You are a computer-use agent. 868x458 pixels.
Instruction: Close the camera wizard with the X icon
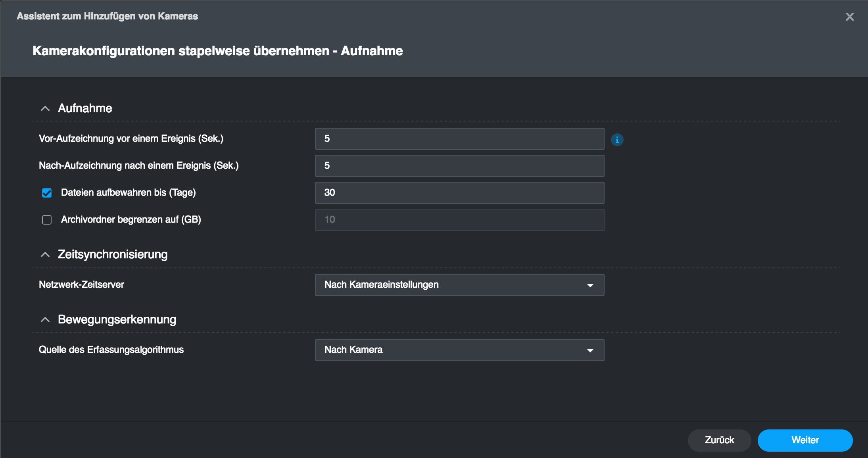849,17
